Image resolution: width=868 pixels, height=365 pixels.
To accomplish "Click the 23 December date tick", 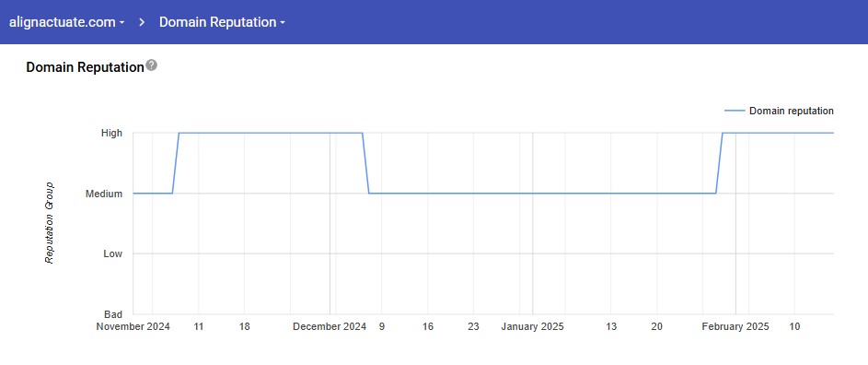I will click(473, 326).
